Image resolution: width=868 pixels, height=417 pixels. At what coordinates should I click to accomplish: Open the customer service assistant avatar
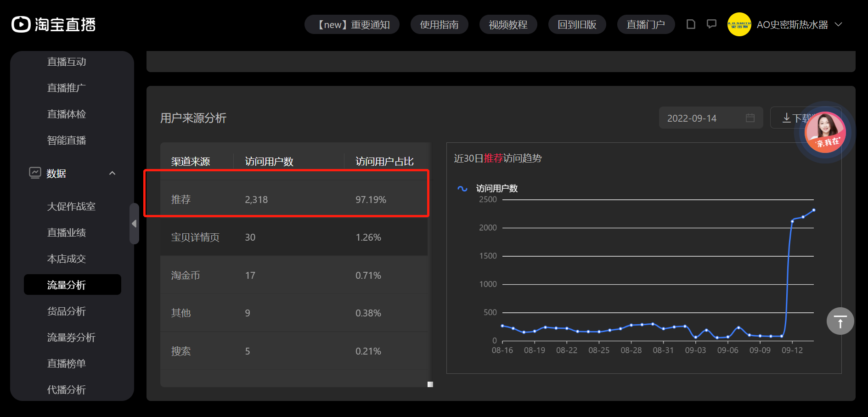click(x=825, y=132)
